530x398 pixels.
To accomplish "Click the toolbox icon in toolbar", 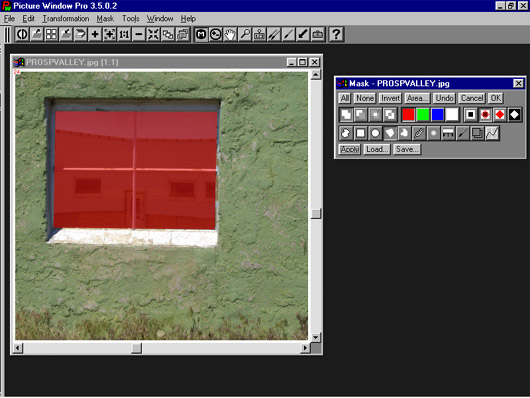I will tap(317, 34).
